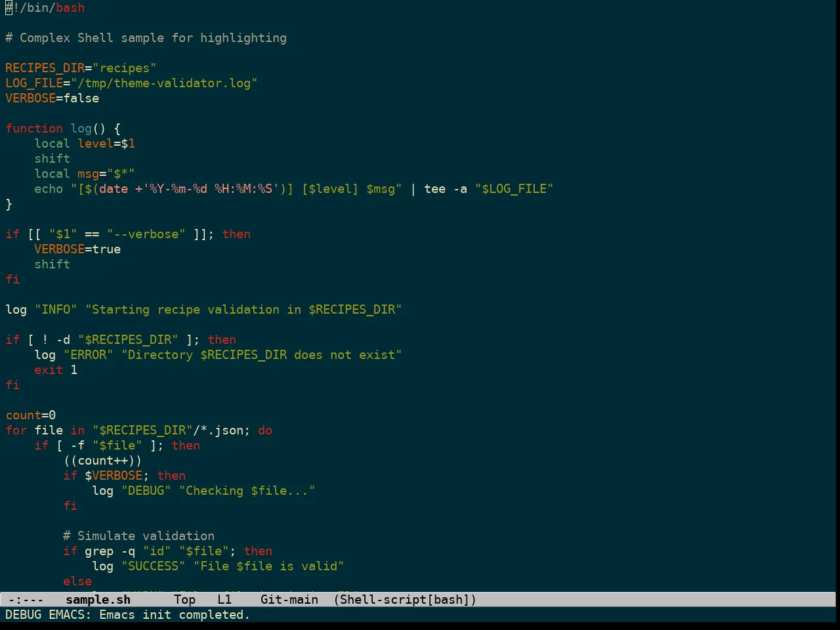Click the comment 'Complex Shell sample for highlighting'
The width and height of the screenshot is (840, 630).
tap(153, 38)
